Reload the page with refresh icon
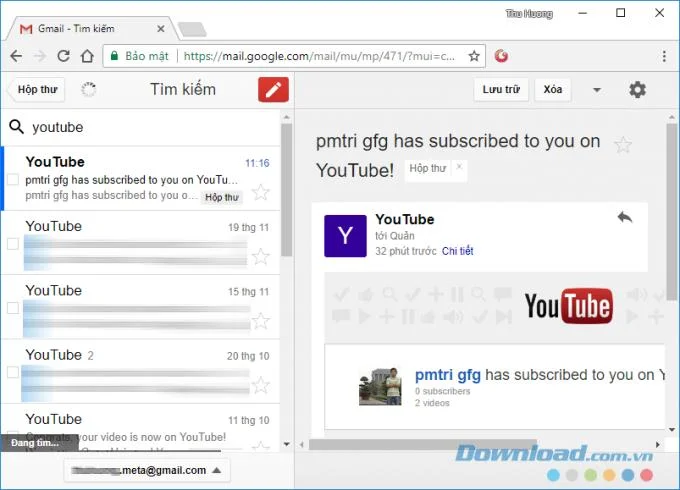 point(63,56)
